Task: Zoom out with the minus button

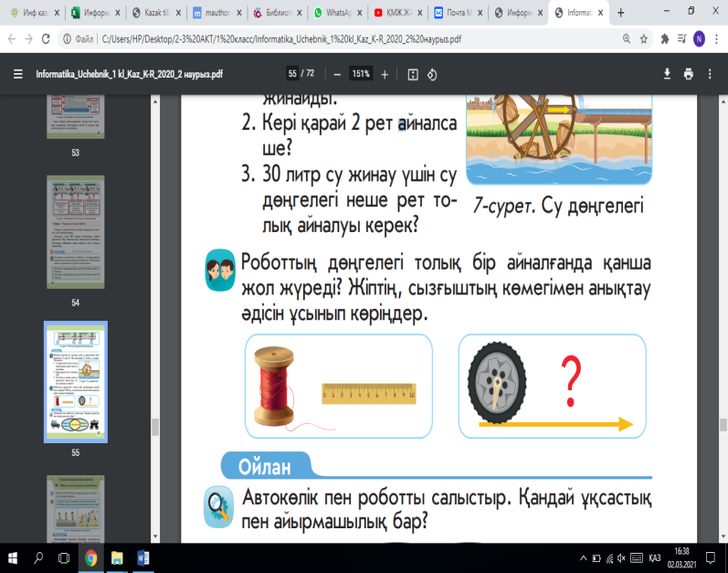Action: click(337, 74)
